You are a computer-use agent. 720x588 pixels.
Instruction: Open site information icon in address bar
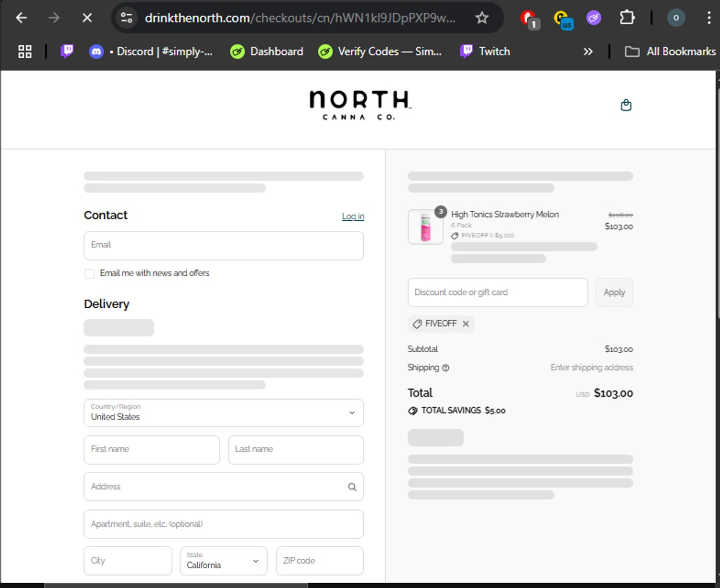click(127, 18)
